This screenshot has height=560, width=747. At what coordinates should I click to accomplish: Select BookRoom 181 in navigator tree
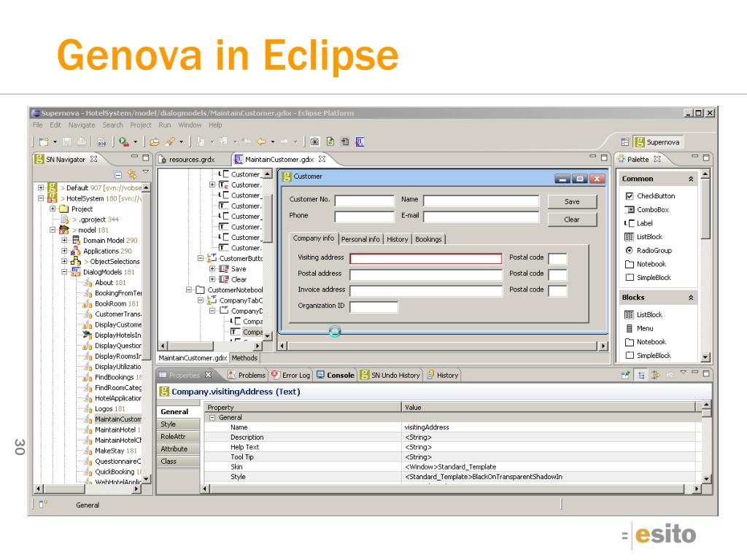coord(117,303)
